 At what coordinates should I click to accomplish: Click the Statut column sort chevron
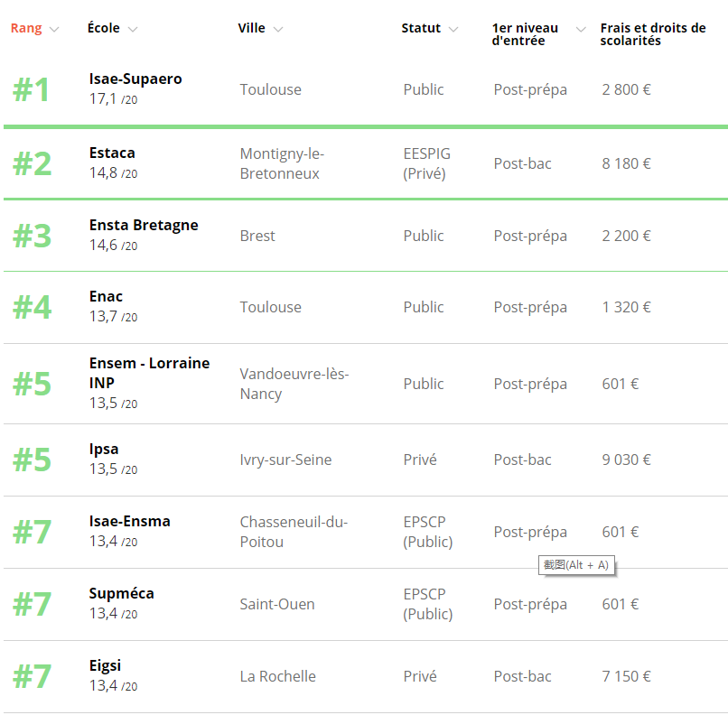click(x=453, y=29)
